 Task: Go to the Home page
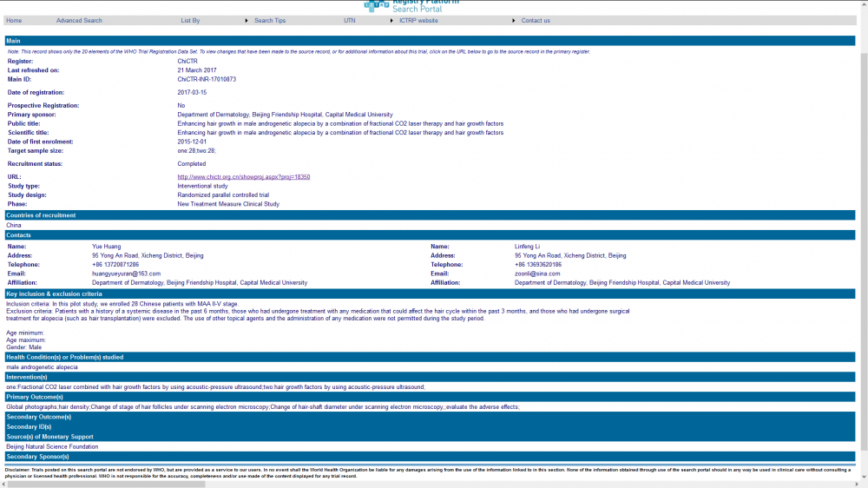(x=14, y=20)
